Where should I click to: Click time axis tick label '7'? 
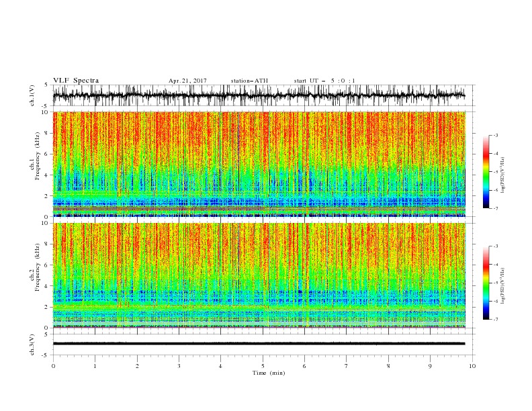click(347, 366)
